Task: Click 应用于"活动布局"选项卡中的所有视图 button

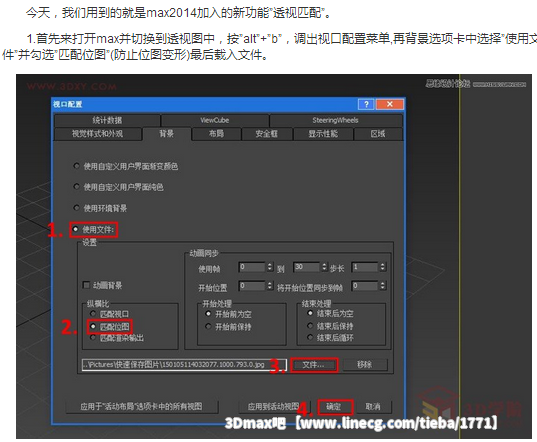Action: pyautogui.click(x=141, y=406)
